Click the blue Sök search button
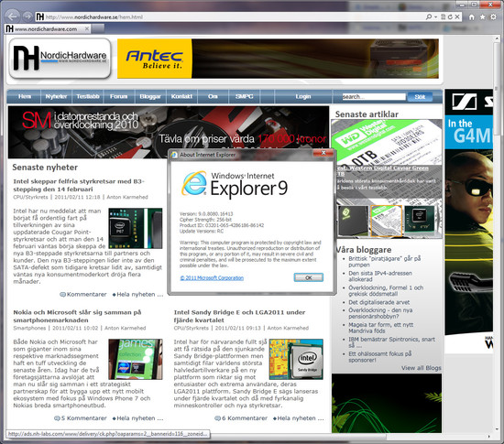The width and height of the screenshot is (504, 444). (420, 97)
